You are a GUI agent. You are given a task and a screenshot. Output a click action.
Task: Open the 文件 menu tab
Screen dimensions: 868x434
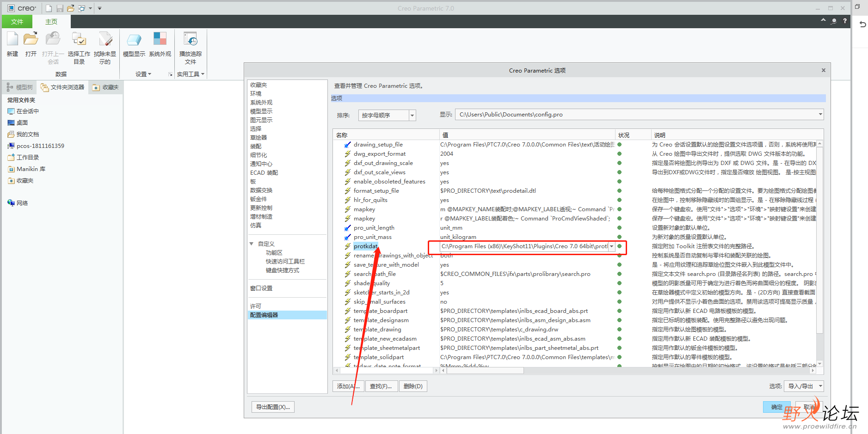(17, 22)
